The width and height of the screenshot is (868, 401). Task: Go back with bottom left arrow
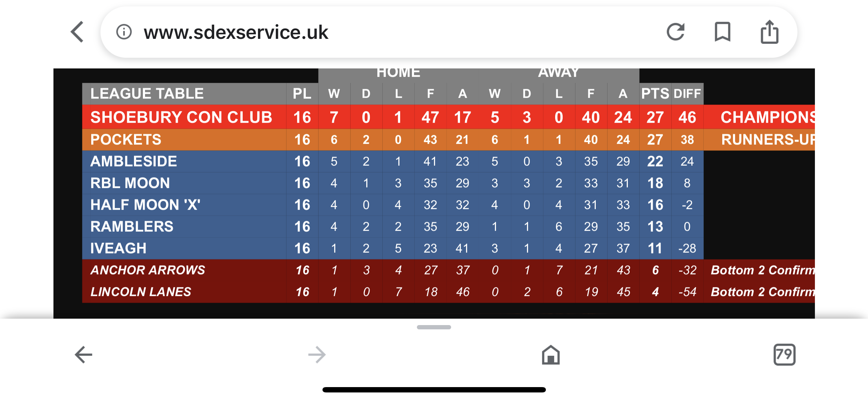[83, 355]
